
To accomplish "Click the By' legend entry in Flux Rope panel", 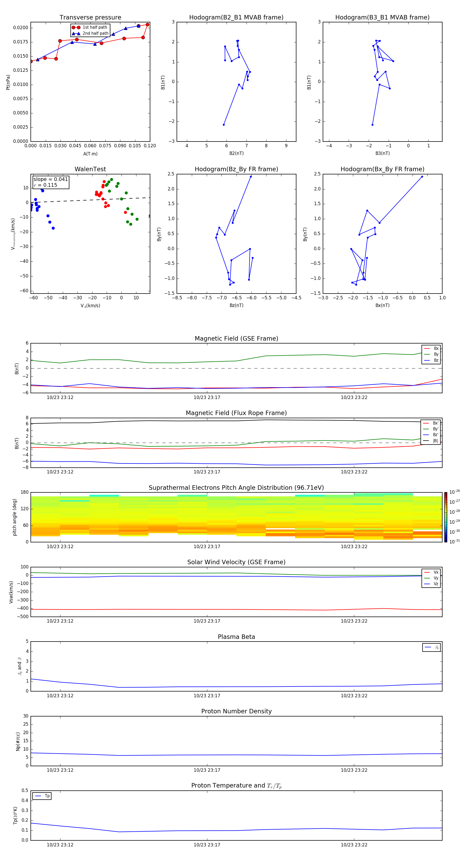I will (x=431, y=429).
